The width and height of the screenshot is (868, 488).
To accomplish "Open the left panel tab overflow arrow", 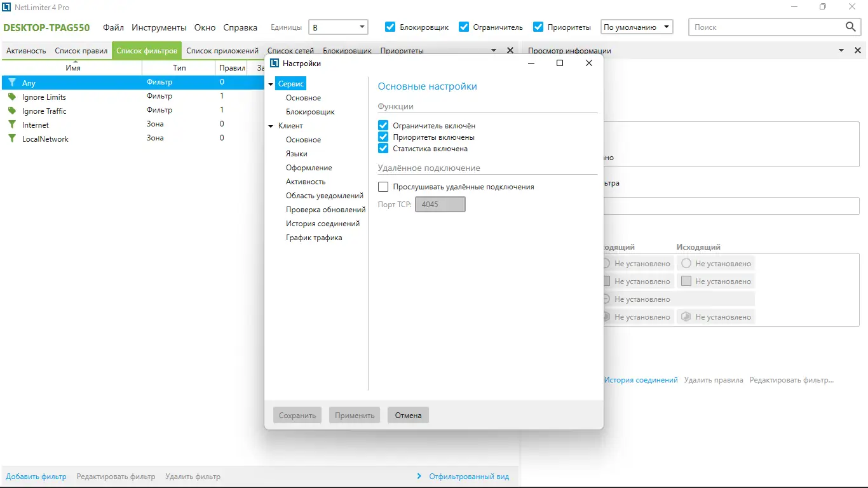I will 494,50.
